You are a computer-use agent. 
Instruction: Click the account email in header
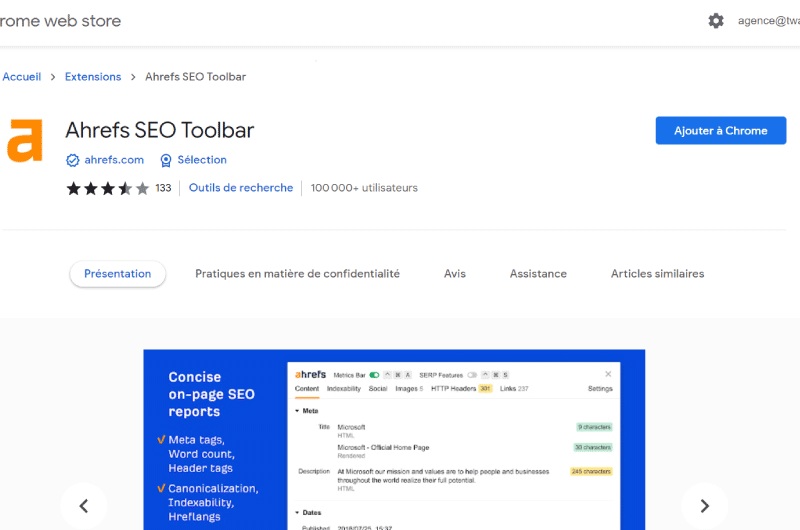coord(768,21)
